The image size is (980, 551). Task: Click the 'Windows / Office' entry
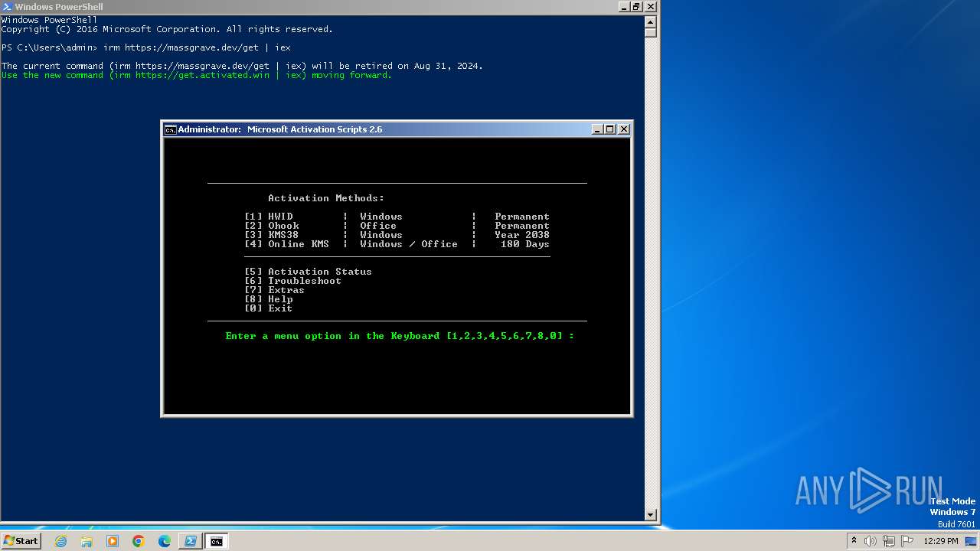(x=409, y=244)
